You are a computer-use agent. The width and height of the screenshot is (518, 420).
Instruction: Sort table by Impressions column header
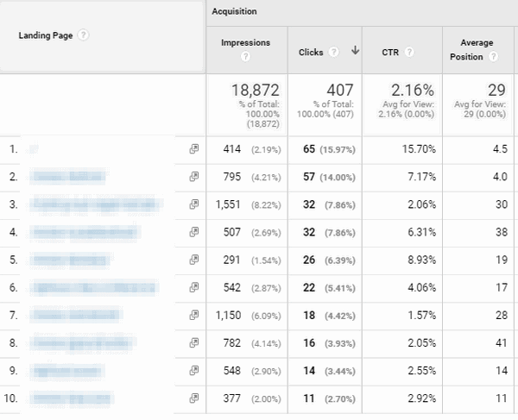[245, 42]
